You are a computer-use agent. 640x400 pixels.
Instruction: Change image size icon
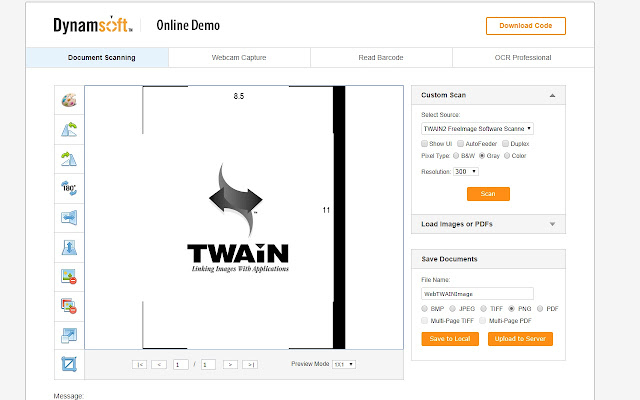click(69, 336)
